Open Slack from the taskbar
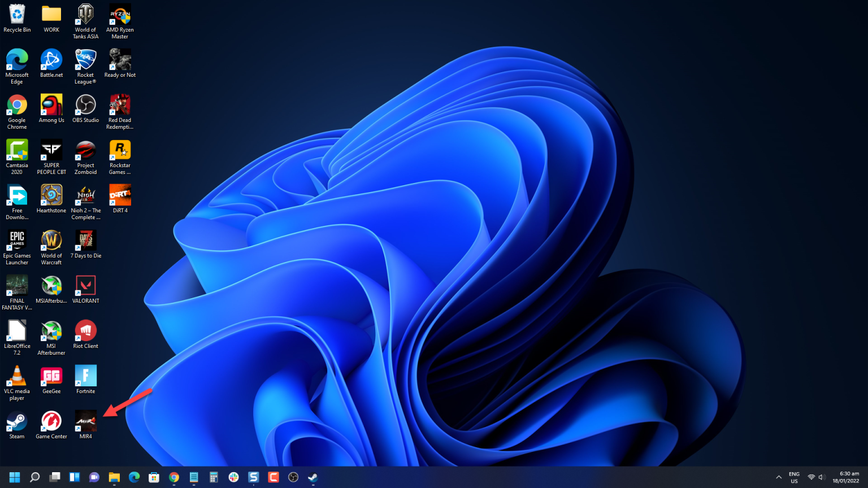This screenshot has width=868, height=488. tap(233, 477)
